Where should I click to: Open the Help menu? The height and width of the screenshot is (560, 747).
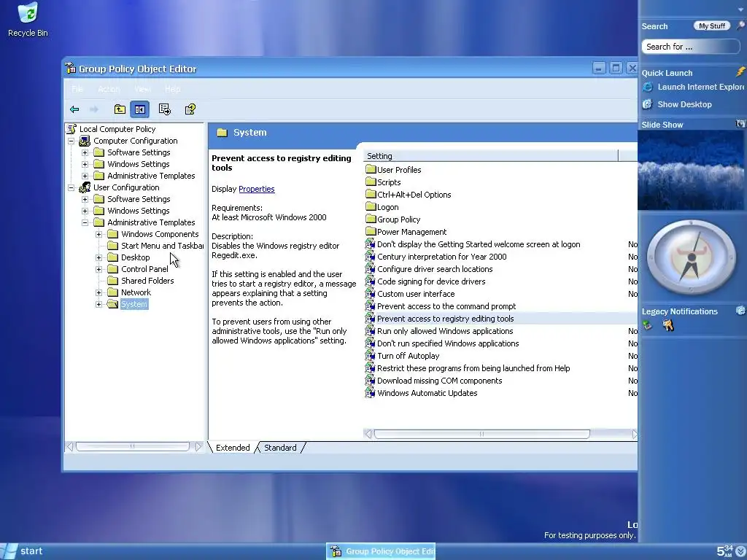pos(172,89)
